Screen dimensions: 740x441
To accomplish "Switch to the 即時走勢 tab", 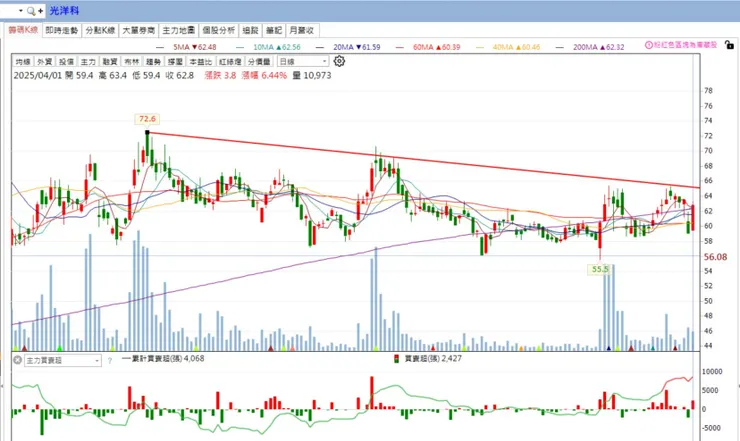I will point(62,30).
